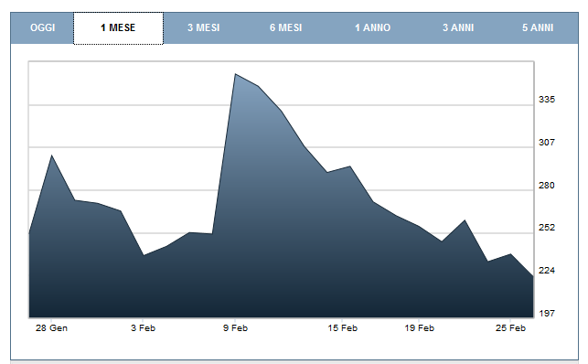Viewport: 588px width, 364px height.
Task: Switch to the OGGI tab
Action: pos(42,27)
